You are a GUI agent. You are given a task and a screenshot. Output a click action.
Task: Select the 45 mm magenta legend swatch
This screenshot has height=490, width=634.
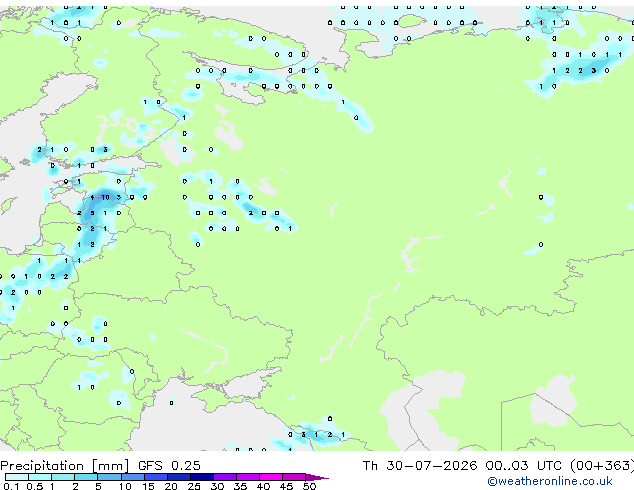(x=294, y=477)
